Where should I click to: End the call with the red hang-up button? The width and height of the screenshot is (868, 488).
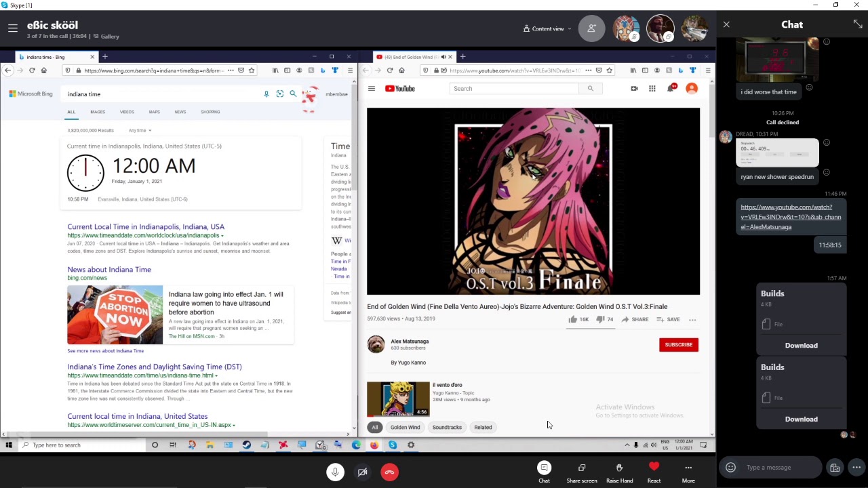click(390, 472)
